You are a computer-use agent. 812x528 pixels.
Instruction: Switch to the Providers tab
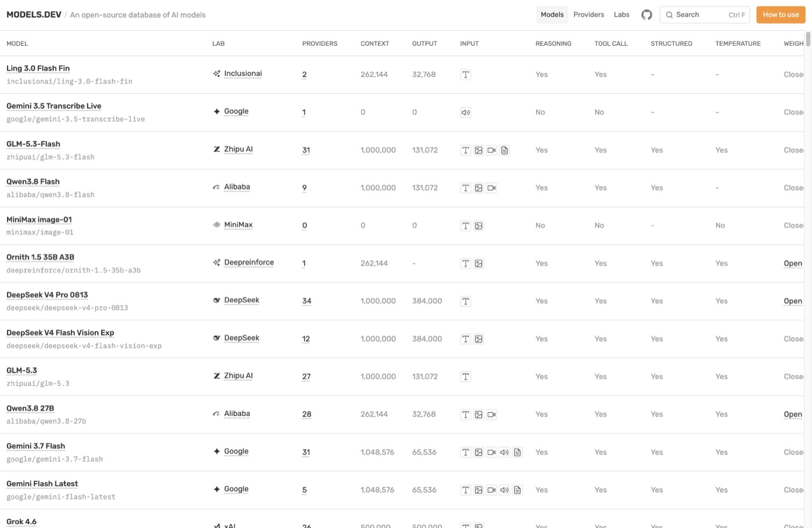[589, 15]
